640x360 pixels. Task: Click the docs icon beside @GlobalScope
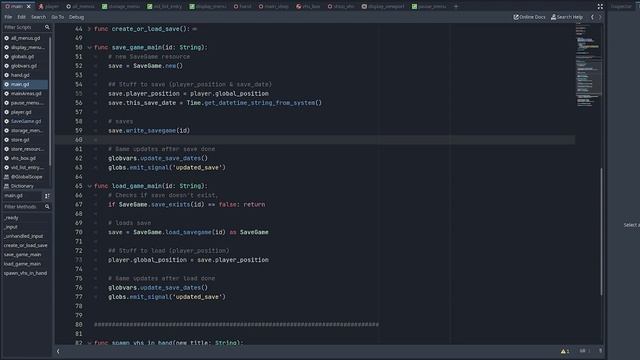7,177
